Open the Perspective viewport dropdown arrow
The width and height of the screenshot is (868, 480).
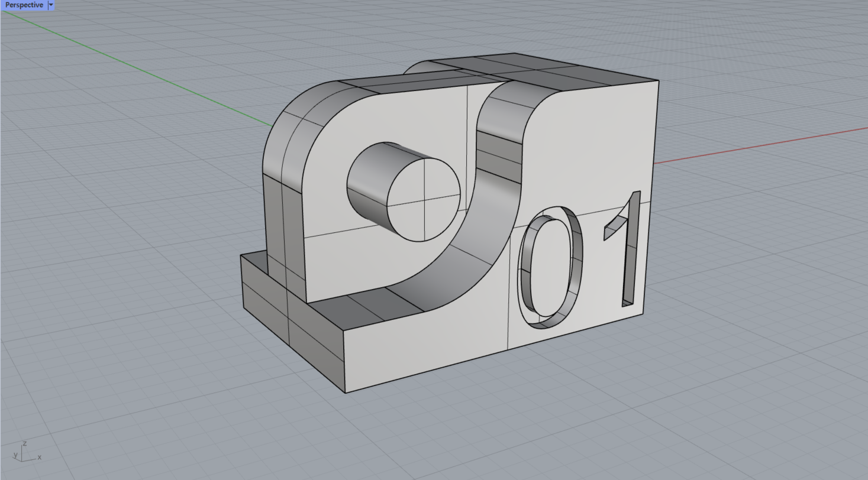pyautogui.click(x=51, y=5)
